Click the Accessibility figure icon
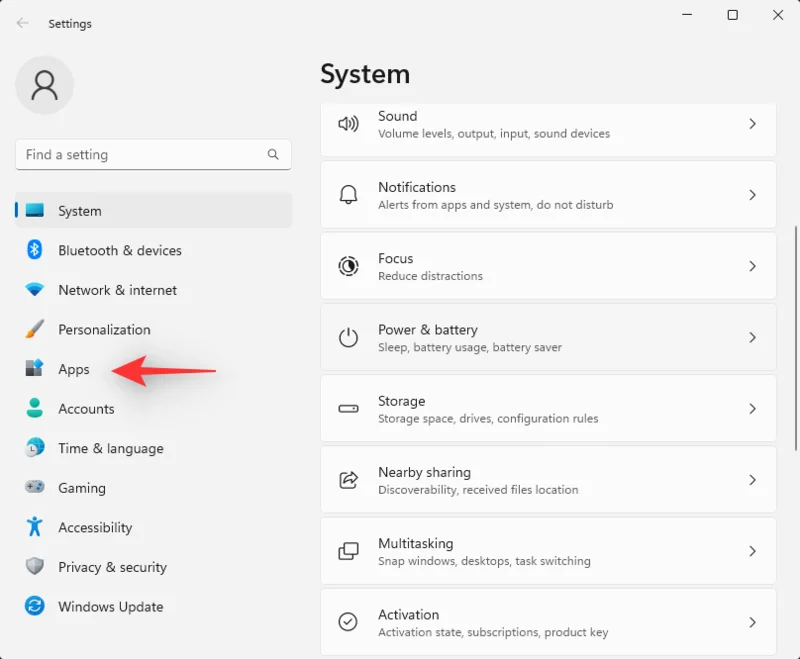This screenshot has height=659, width=800. point(32,527)
